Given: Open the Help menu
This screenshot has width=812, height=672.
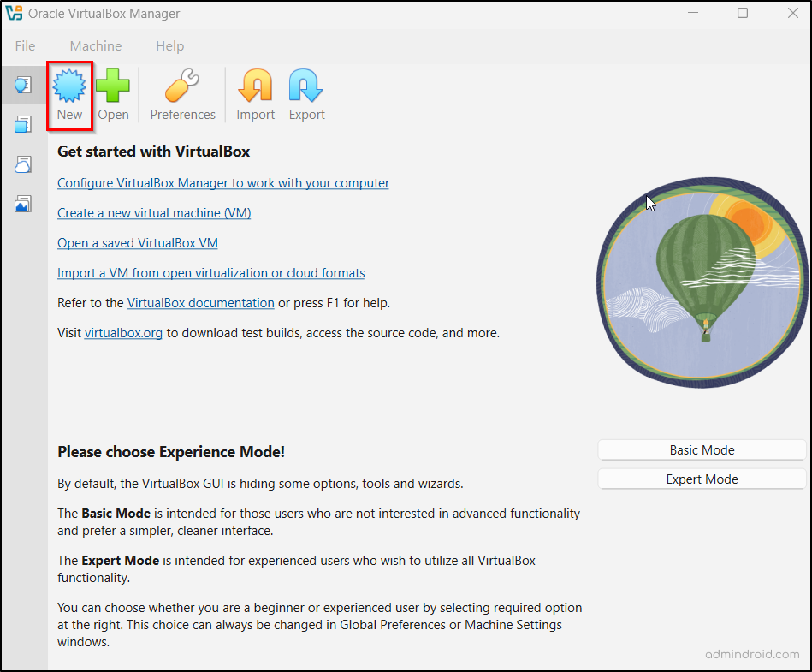Looking at the screenshot, I should pos(169,45).
